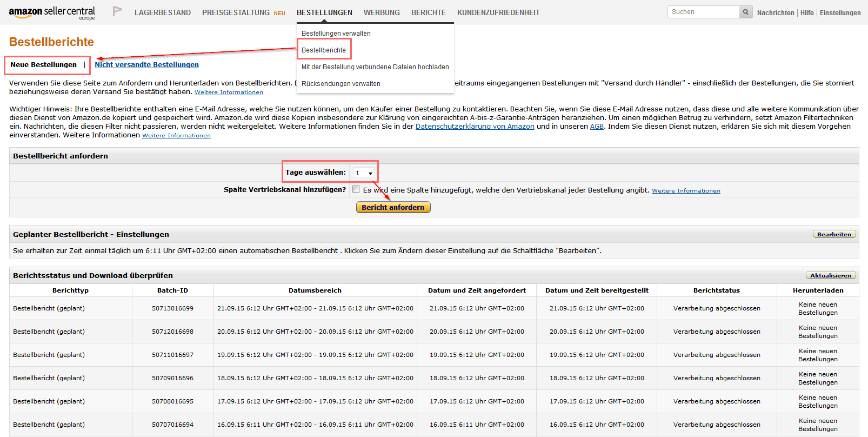The width and height of the screenshot is (868, 437).
Task: Click Berichtsstatus und Download überprüfen header
Action: tap(93, 275)
